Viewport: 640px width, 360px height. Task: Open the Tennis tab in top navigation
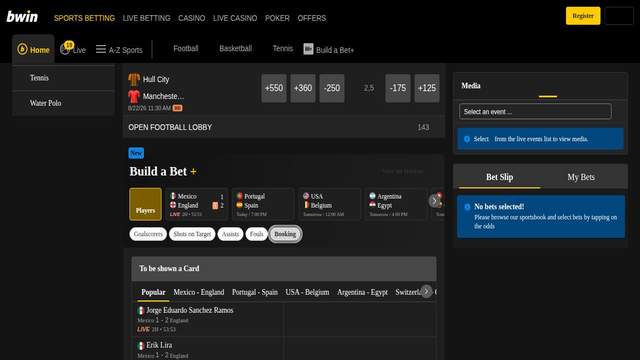click(x=282, y=49)
